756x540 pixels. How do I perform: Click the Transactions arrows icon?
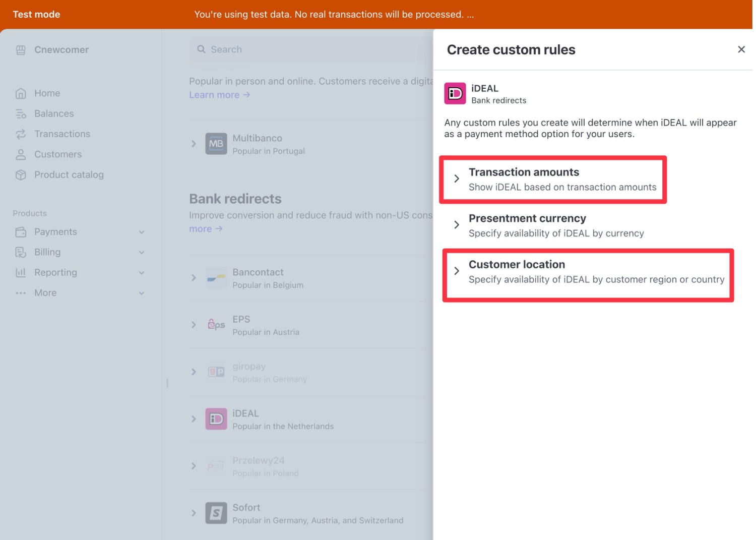coord(21,134)
